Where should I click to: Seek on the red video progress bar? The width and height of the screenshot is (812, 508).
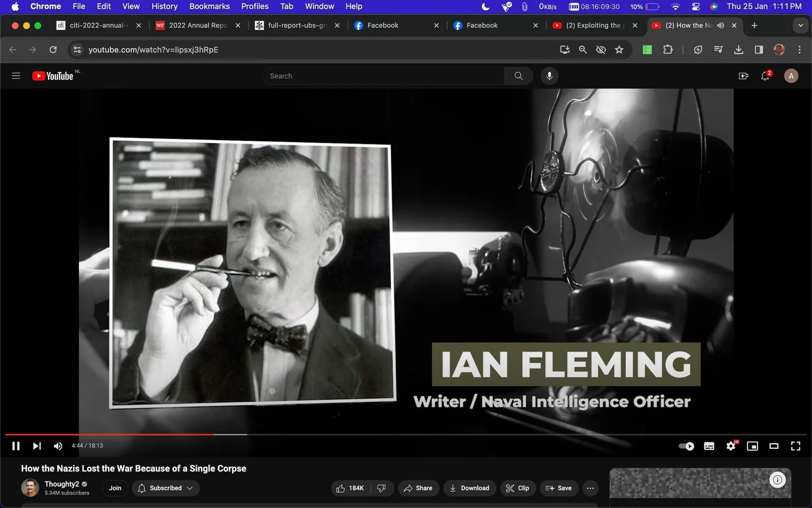pyautogui.click(x=109, y=434)
